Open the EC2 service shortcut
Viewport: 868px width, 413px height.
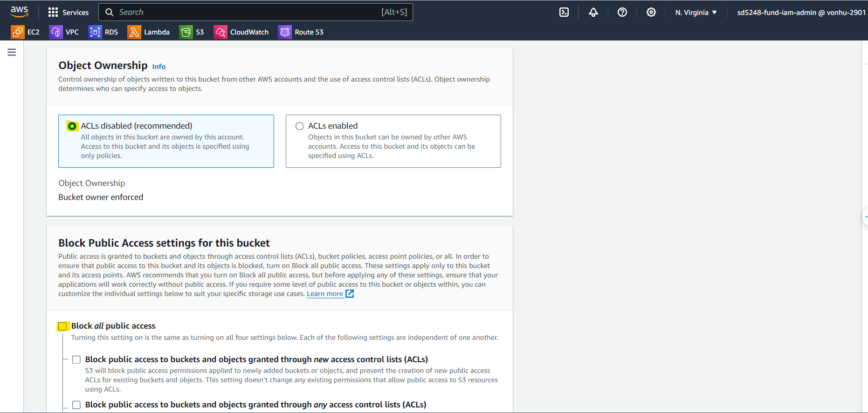pos(26,32)
